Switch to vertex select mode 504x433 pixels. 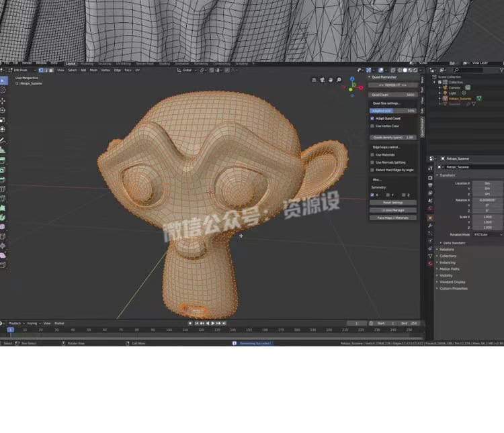tap(41, 70)
